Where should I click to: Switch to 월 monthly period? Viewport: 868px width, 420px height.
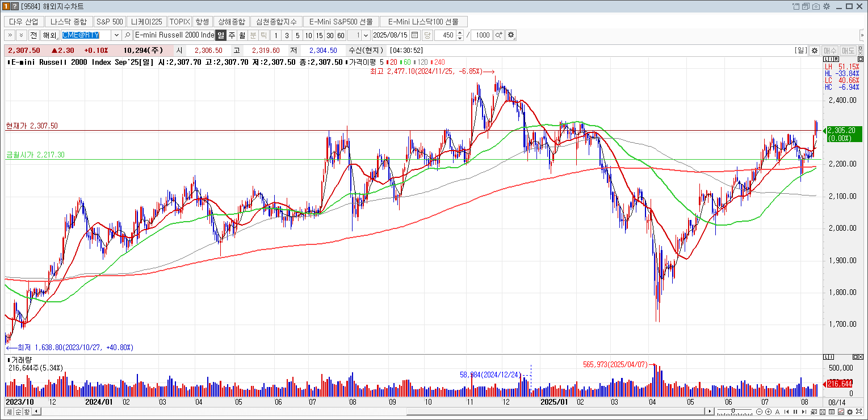[x=242, y=35]
